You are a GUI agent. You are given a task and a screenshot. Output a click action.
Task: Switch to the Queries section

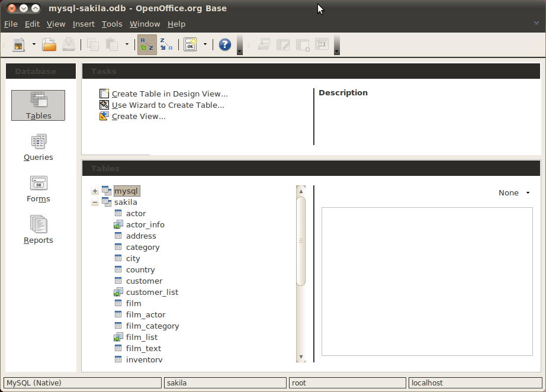coord(38,146)
